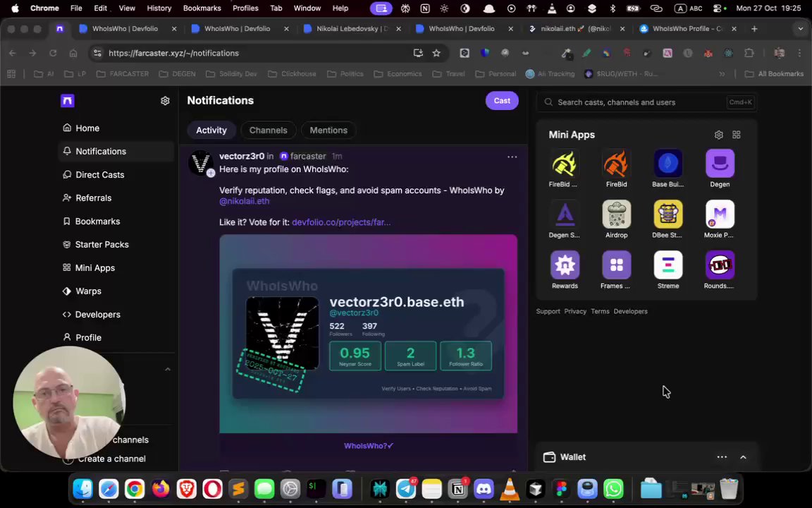Follow vectorz3r0 via avatar plus badge

pos(211,173)
